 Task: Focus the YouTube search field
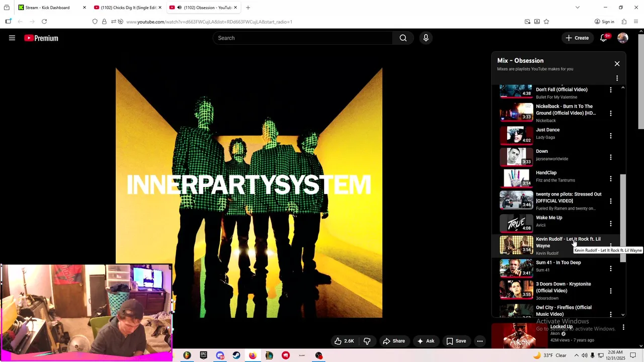point(303,38)
